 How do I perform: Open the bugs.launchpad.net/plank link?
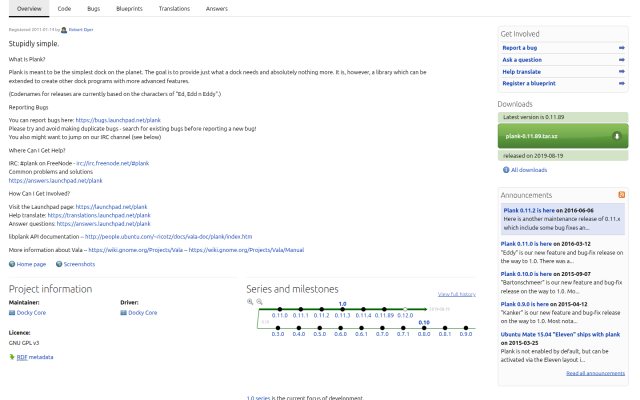point(118,120)
